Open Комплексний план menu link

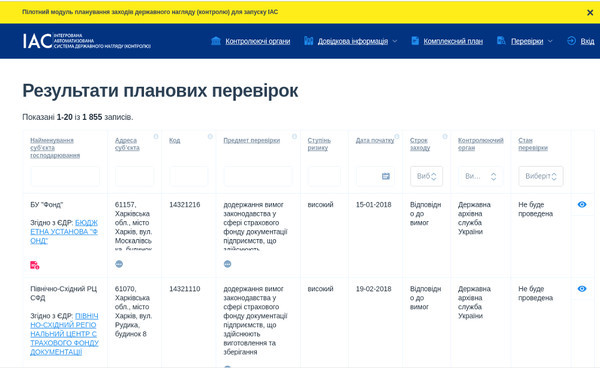(x=453, y=41)
